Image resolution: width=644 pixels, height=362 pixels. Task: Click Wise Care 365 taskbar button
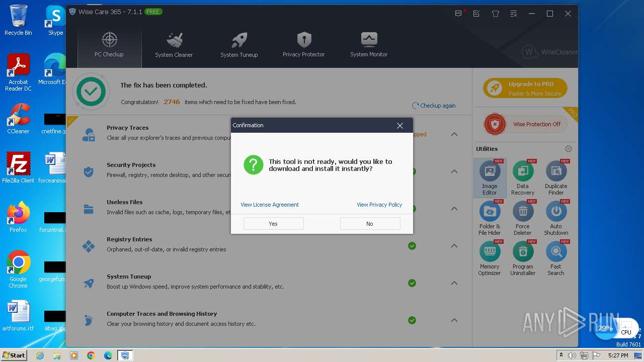(125, 355)
